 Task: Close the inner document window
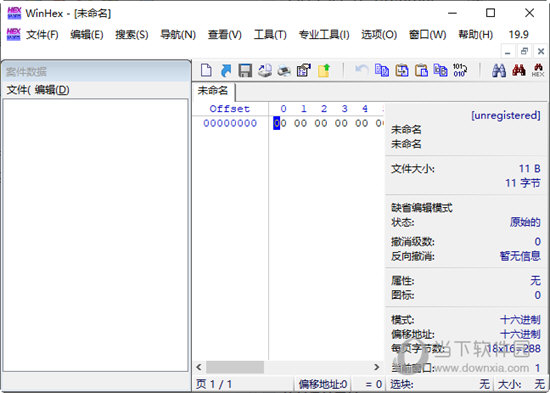[x=541, y=52]
